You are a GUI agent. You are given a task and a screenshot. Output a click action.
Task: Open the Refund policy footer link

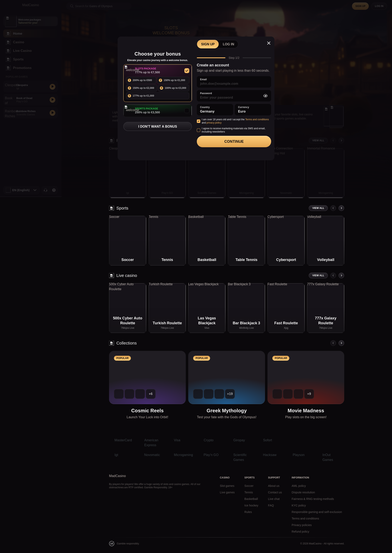click(x=300, y=532)
